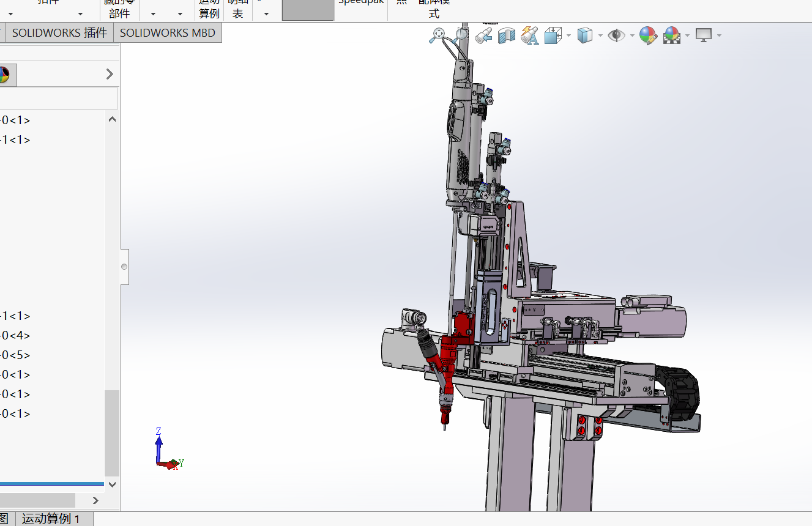812x526 pixels.
Task: Click the View Settings monitor icon
Action: tap(704, 35)
